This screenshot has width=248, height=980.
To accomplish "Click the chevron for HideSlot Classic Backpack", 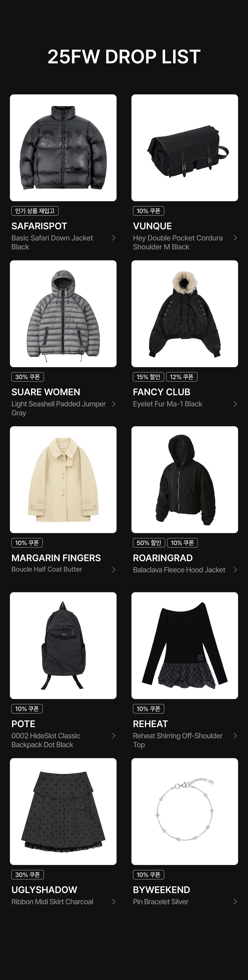I will (x=114, y=735).
